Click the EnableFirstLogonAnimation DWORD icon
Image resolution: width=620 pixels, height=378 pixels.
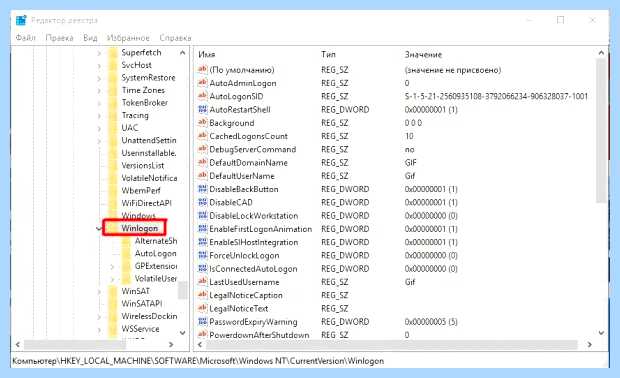(x=202, y=229)
